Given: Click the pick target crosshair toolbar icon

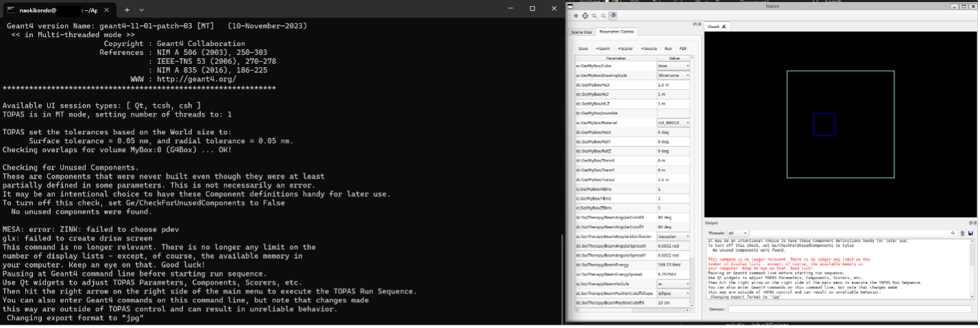Looking at the screenshot, I should click(x=585, y=15).
